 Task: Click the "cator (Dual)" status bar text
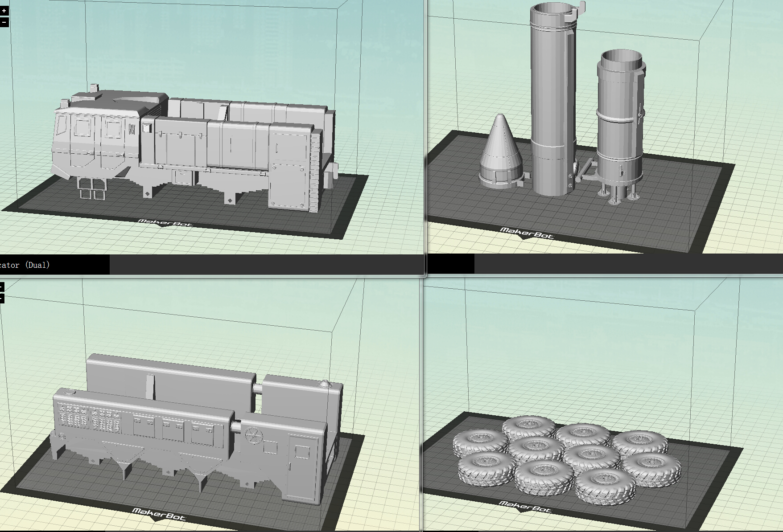25,265
